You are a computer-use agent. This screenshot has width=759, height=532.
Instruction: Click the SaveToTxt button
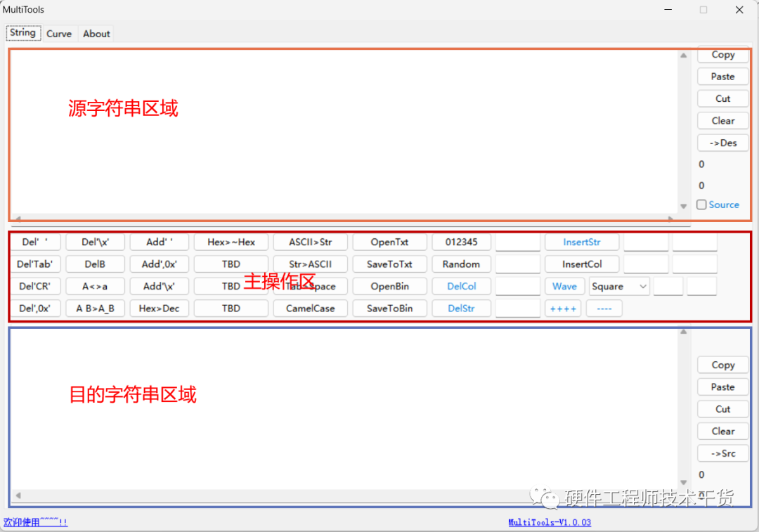click(389, 264)
